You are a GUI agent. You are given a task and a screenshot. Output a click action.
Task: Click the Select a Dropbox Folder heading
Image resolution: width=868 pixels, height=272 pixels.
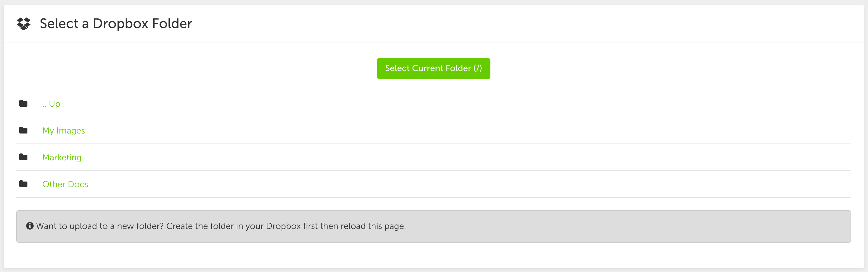point(116,24)
